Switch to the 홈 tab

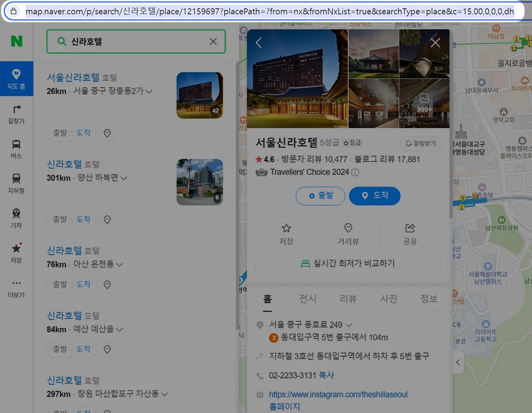pos(268,299)
